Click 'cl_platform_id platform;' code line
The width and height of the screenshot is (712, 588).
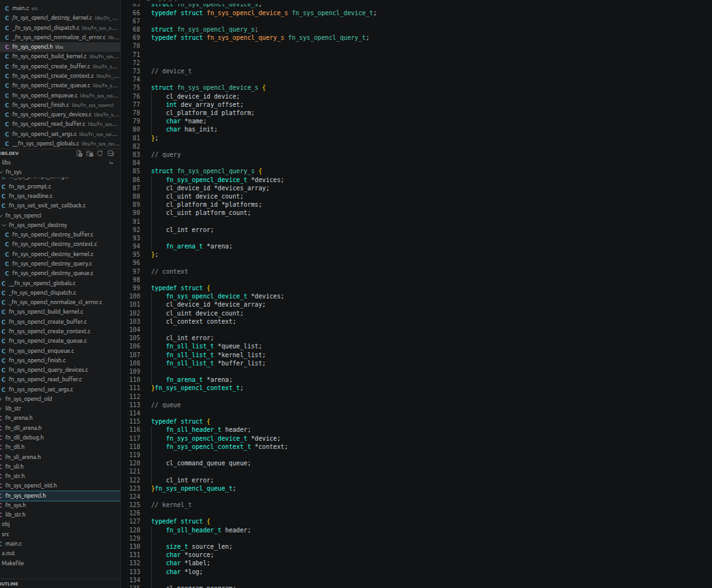[210, 113]
